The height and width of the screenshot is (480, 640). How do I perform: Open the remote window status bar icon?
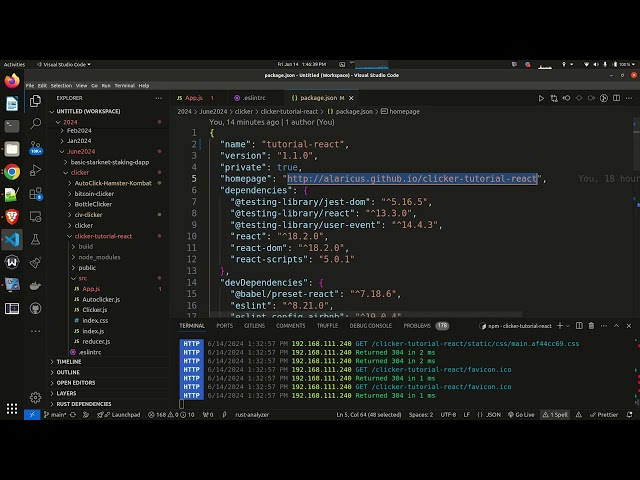tap(32, 415)
